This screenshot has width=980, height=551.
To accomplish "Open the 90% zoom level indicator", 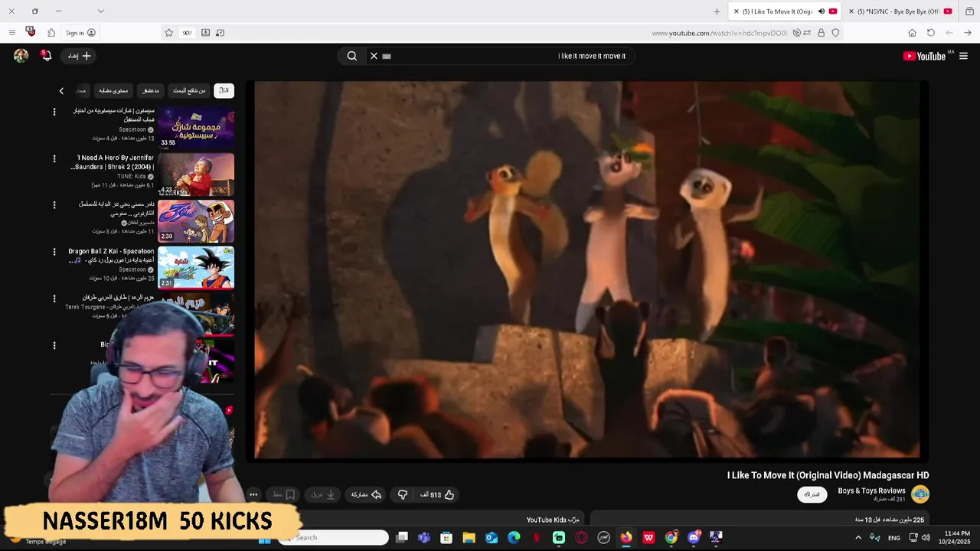I will (187, 33).
